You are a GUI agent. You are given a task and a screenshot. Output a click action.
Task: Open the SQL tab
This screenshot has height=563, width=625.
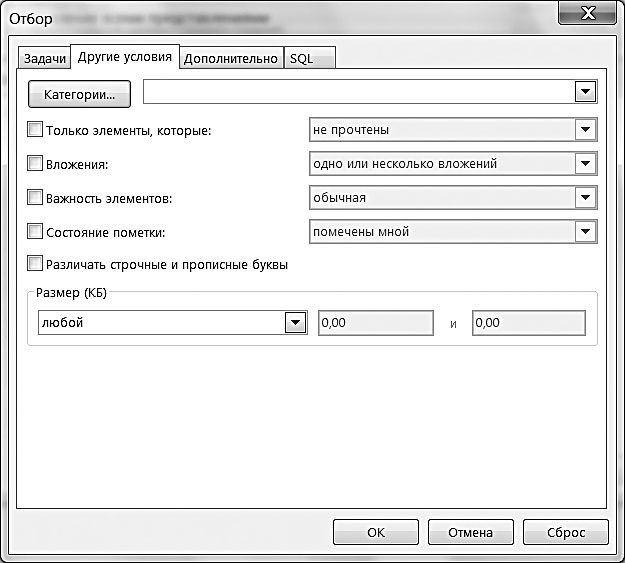310,59
